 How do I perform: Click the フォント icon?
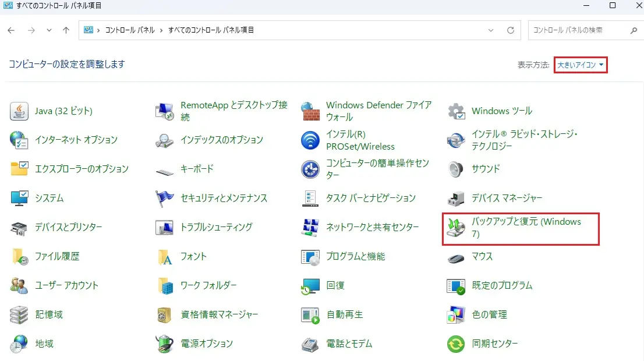point(165,257)
